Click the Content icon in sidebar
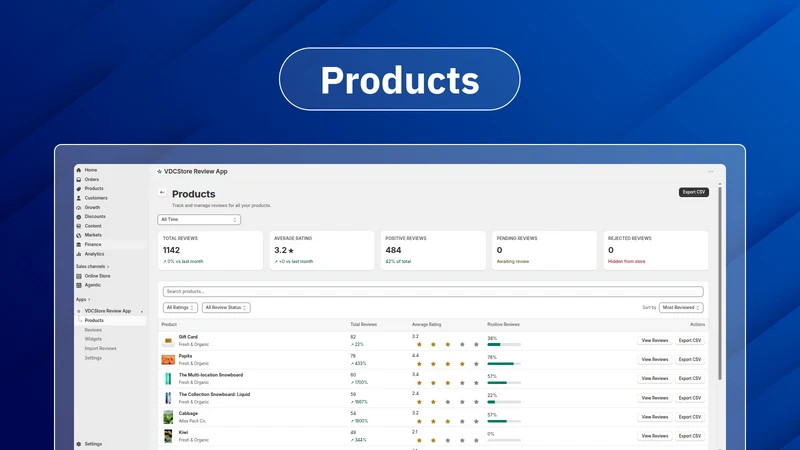Viewport: 800px width, 450px height. [x=79, y=226]
